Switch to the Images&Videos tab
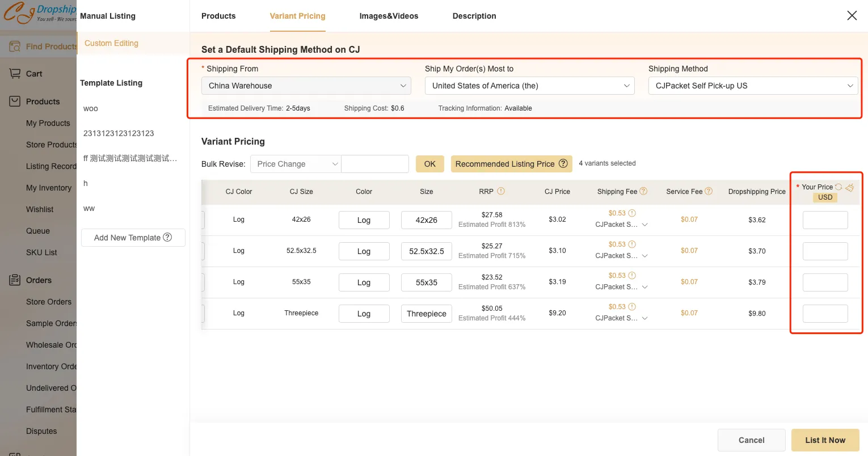The width and height of the screenshot is (868, 456). pos(389,16)
